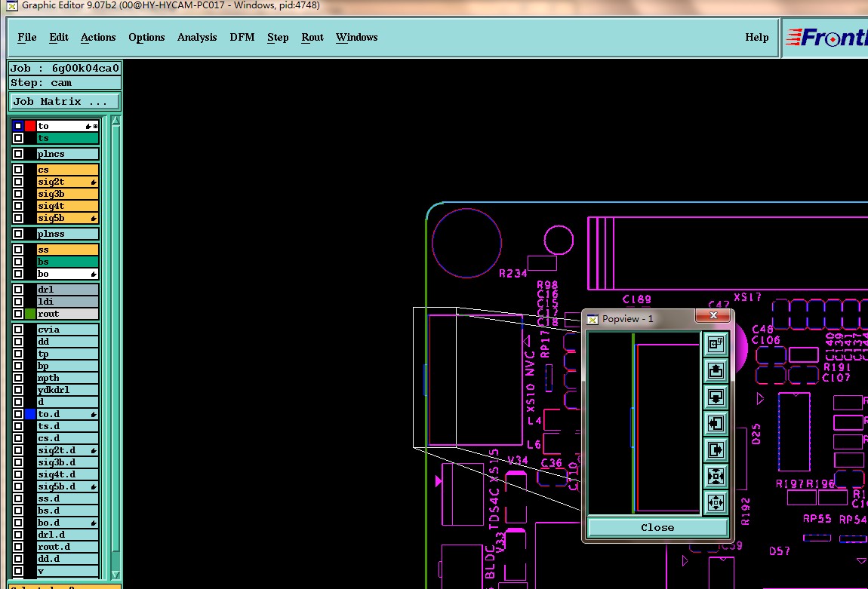The width and height of the screenshot is (868, 589).
Task: Click the Popview preview canvas
Action: (x=645, y=423)
